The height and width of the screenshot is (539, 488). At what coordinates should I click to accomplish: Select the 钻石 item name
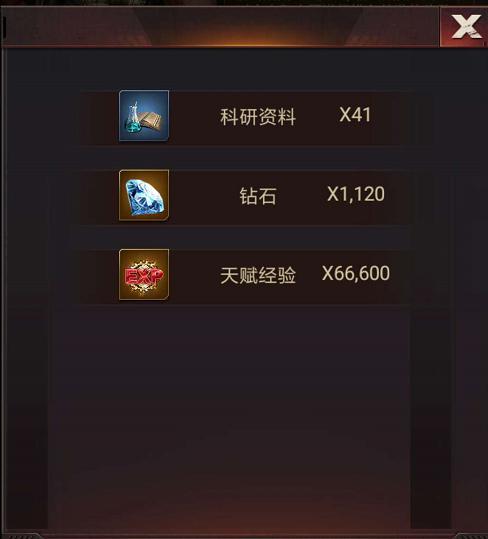(258, 196)
